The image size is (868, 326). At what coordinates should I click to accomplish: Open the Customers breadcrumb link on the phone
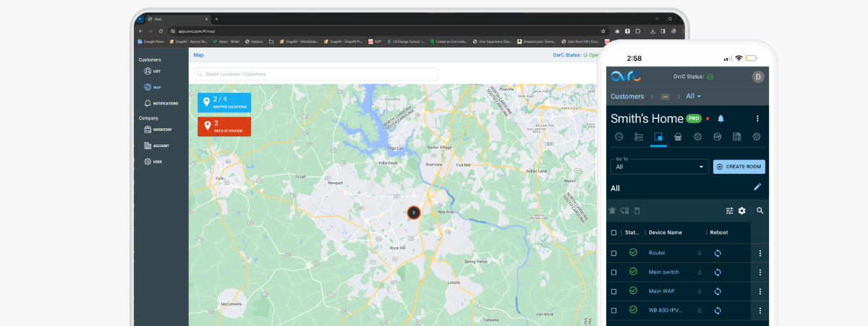pos(627,96)
